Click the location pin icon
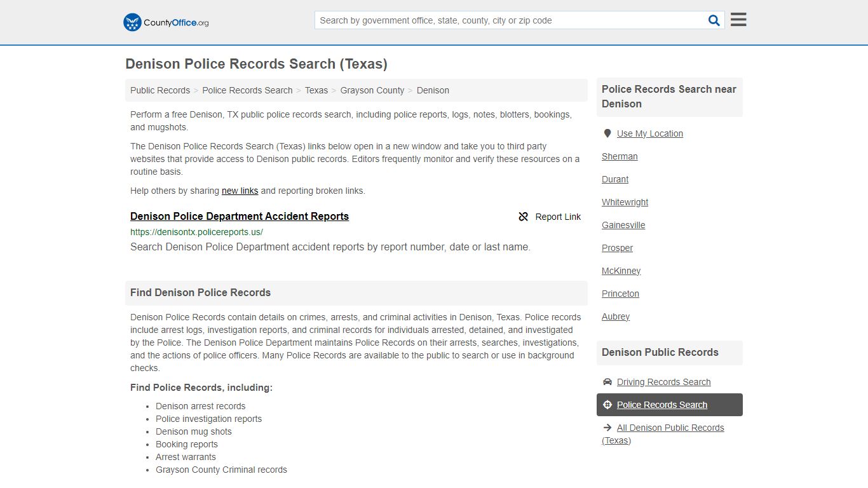The width and height of the screenshot is (868, 488). [607, 133]
